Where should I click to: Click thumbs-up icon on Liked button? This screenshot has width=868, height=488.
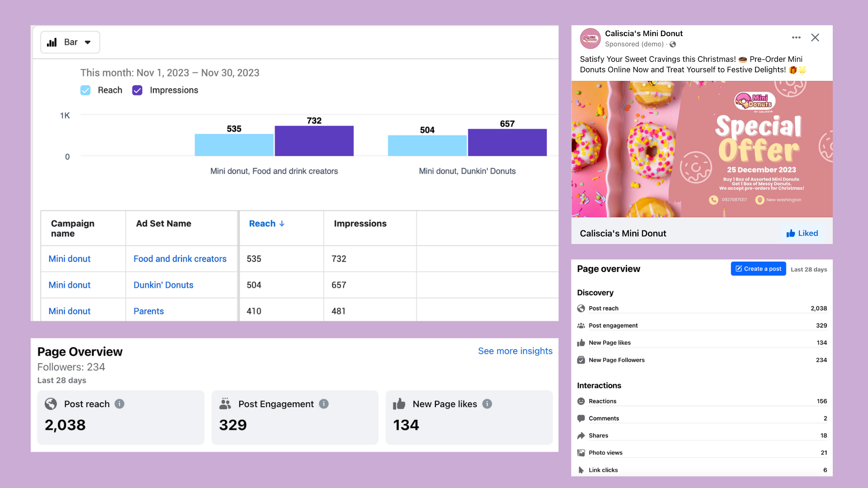click(790, 233)
